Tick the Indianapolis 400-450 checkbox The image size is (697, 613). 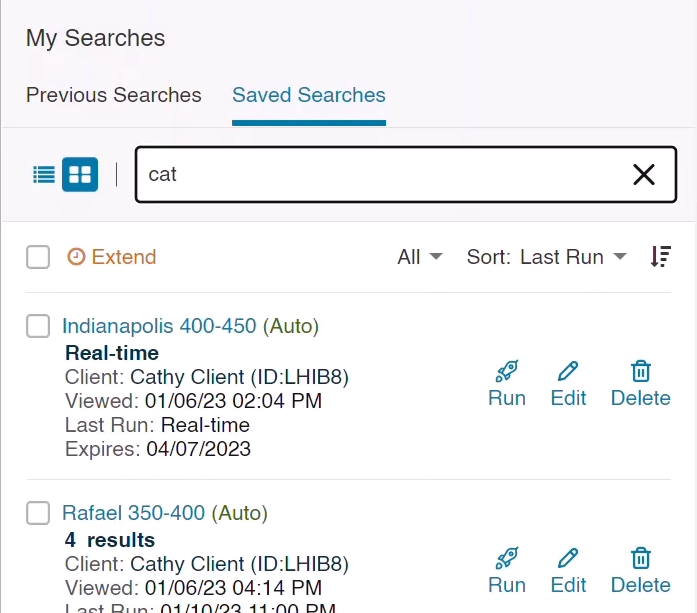[x=38, y=326]
